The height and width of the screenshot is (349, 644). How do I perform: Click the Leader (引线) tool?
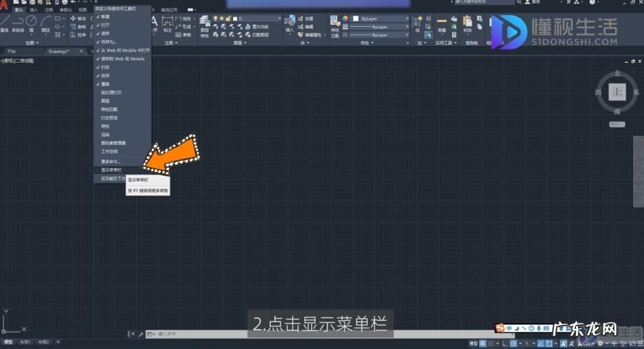pyautogui.click(x=184, y=27)
